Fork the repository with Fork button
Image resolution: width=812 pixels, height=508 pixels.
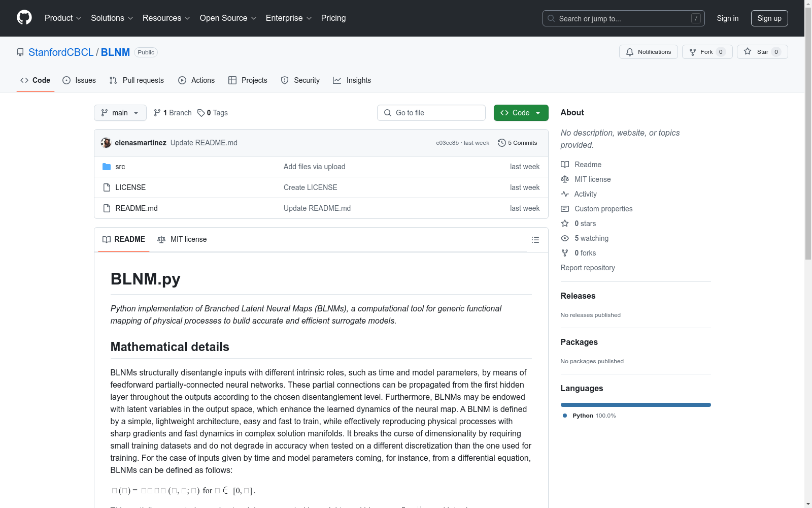click(x=707, y=52)
